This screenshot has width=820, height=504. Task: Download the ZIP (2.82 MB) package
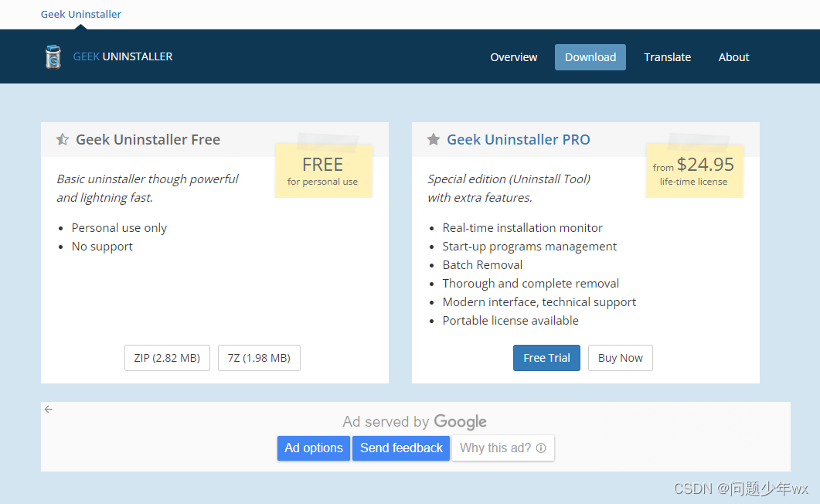click(x=168, y=358)
